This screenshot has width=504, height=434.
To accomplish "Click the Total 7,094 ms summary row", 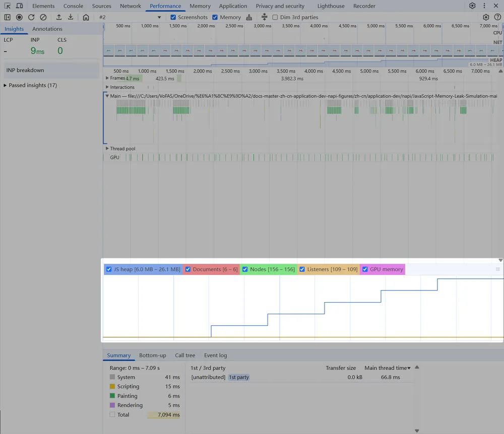I will click(x=145, y=415).
